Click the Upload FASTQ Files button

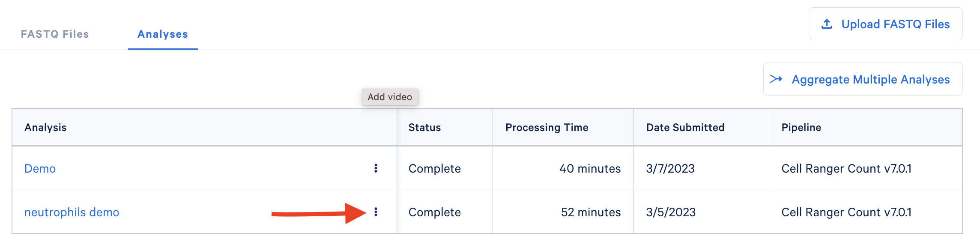pyautogui.click(x=885, y=24)
